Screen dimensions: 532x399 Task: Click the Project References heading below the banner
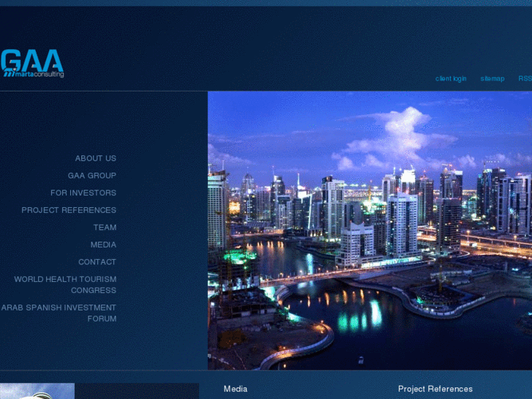(x=435, y=389)
